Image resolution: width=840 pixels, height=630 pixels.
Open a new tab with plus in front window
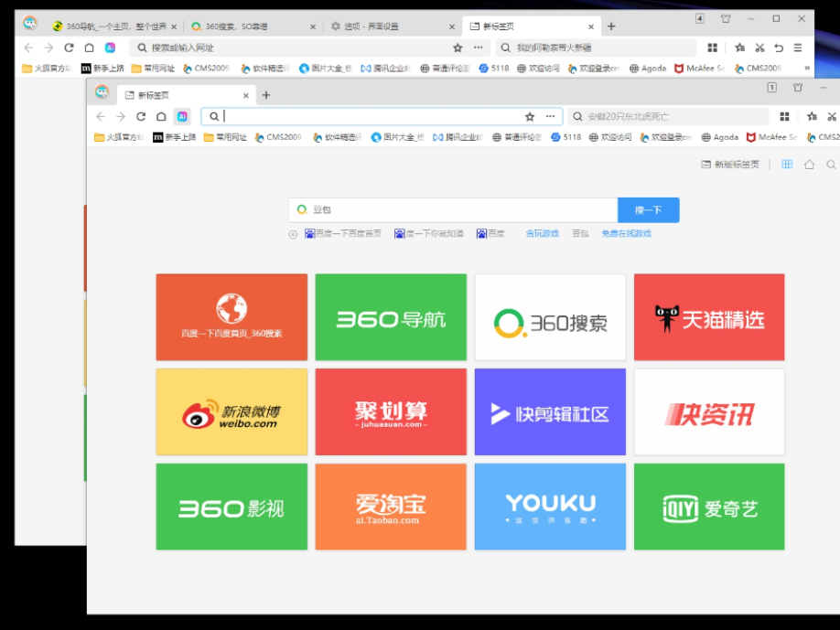point(265,95)
